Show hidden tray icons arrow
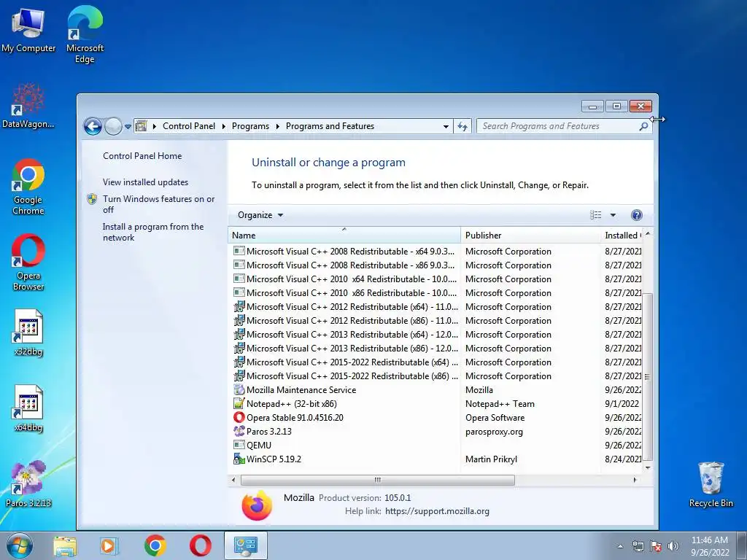The width and height of the screenshot is (747, 560). [620, 546]
